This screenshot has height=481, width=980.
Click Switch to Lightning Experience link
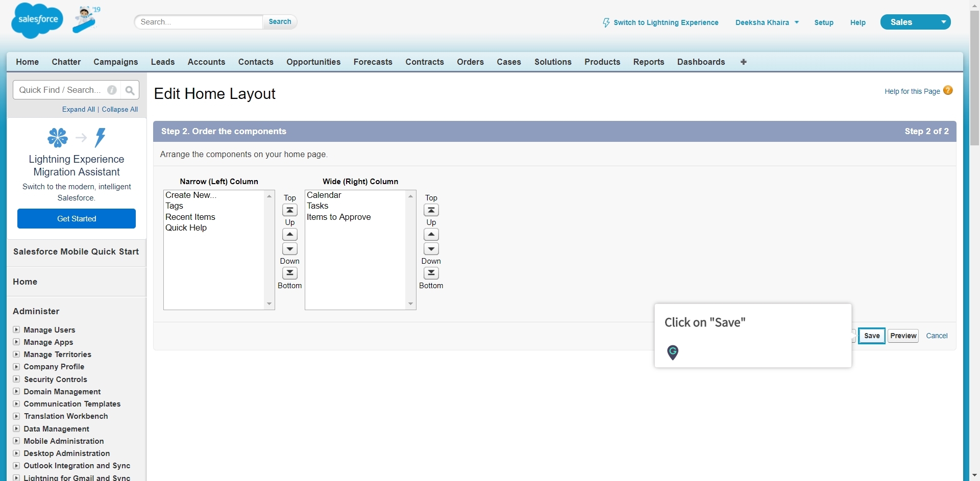(666, 22)
